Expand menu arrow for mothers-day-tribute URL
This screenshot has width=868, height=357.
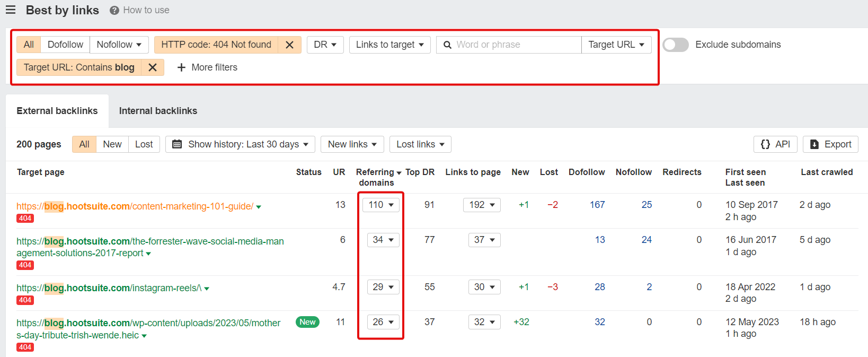click(144, 336)
